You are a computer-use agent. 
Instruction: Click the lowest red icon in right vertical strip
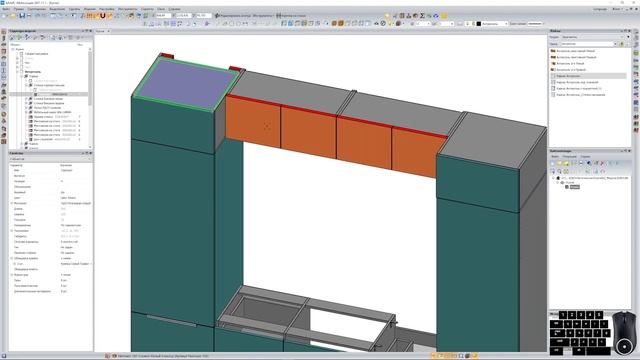click(636, 130)
